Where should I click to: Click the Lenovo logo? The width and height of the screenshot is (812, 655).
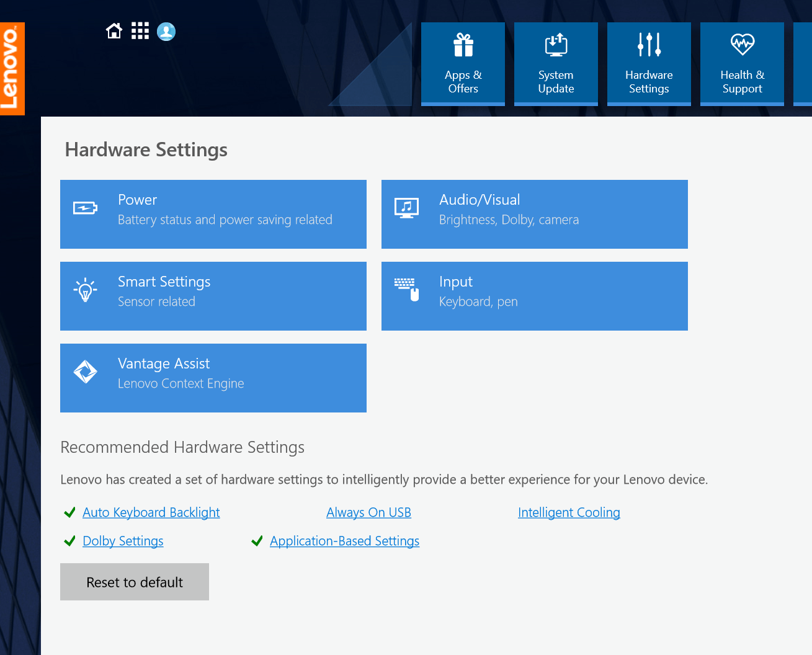click(12, 69)
